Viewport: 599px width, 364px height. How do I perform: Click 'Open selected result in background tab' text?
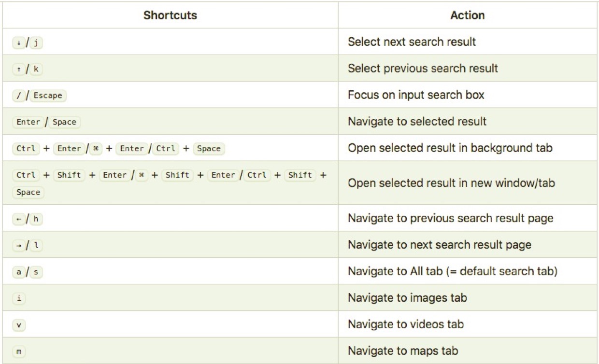pyautogui.click(x=450, y=148)
